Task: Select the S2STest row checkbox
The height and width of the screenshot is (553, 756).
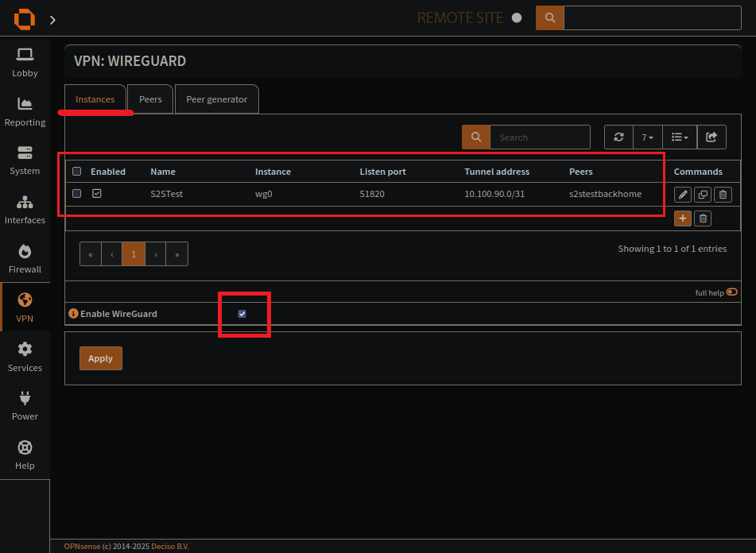Action: tap(76, 194)
